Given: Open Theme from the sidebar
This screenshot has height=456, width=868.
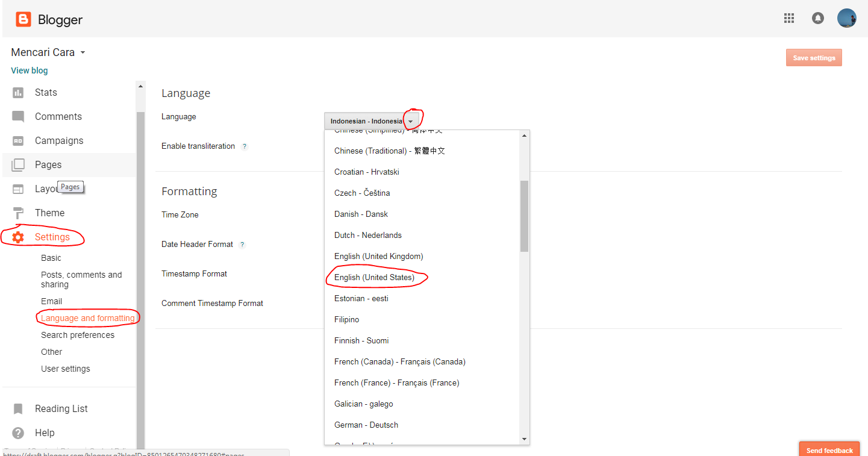Looking at the screenshot, I should point(49,213).
